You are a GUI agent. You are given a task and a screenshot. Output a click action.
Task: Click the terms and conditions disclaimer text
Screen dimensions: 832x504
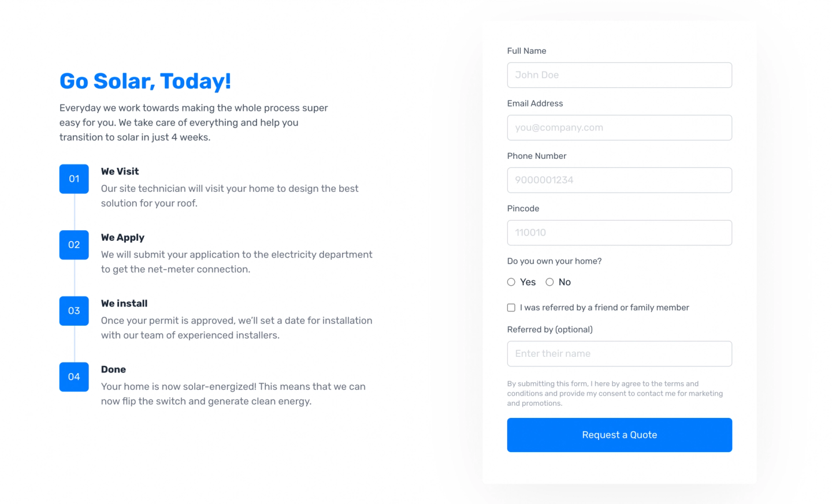(615, 393)
